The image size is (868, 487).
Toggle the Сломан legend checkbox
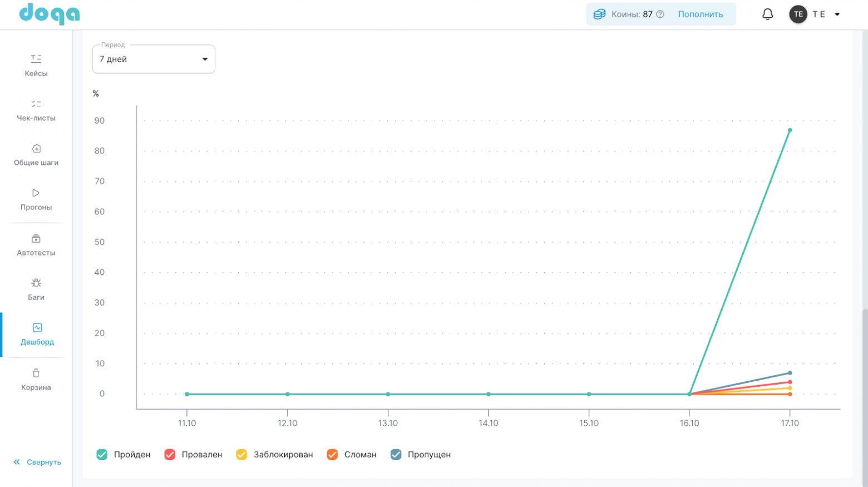tap(332, 455)
